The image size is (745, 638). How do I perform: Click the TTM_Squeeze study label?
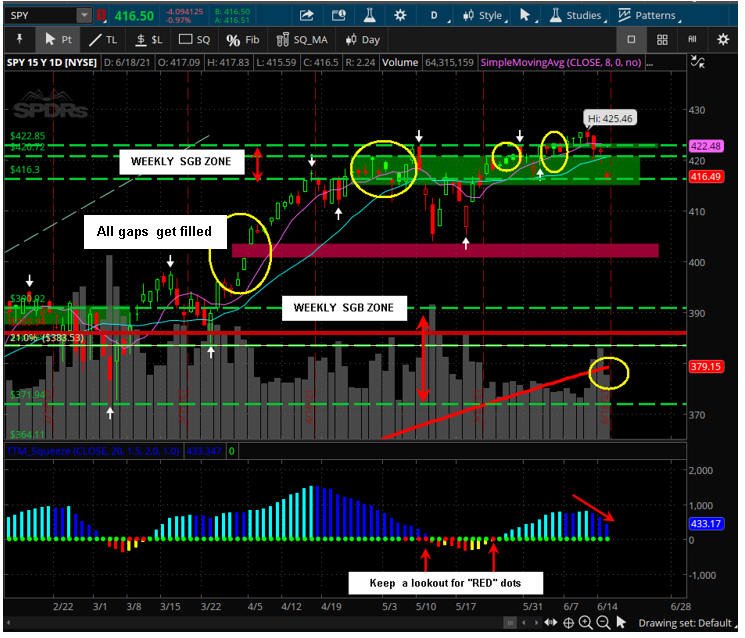click(93, 451)
